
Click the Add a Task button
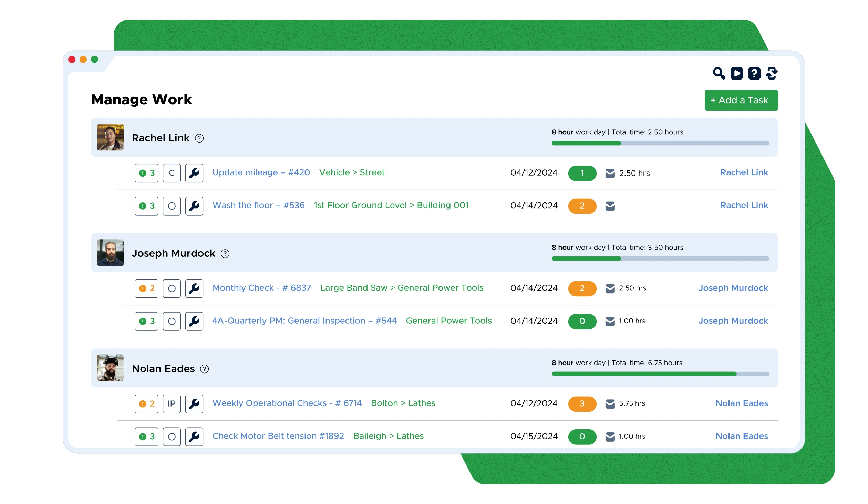coord(741,100)
